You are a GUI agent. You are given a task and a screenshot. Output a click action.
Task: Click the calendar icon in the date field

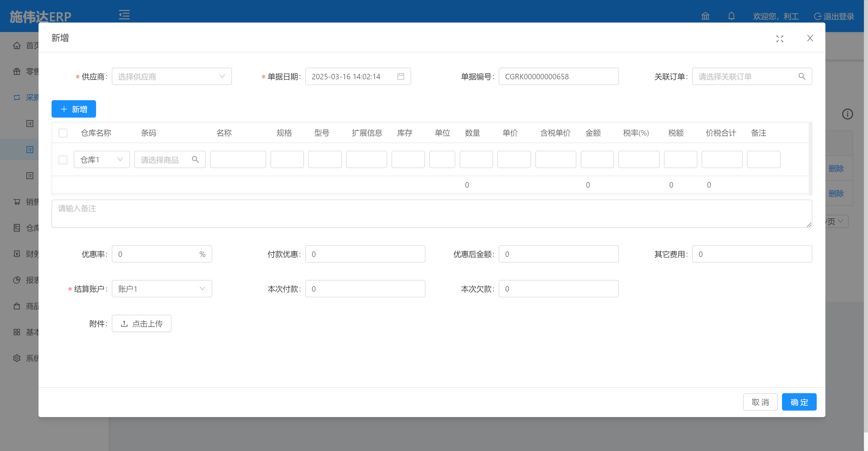[x=400, y=77]
